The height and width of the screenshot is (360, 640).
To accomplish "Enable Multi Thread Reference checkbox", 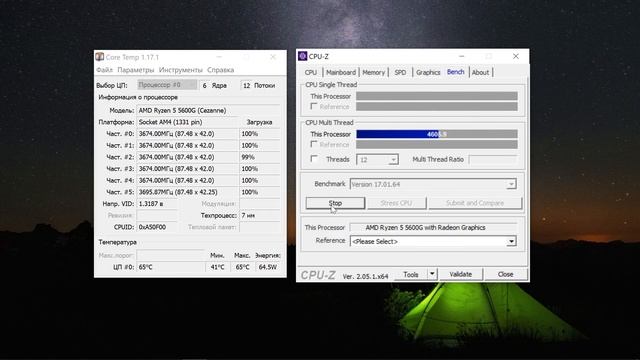I will pyautogui.click(x=313, y=144).
